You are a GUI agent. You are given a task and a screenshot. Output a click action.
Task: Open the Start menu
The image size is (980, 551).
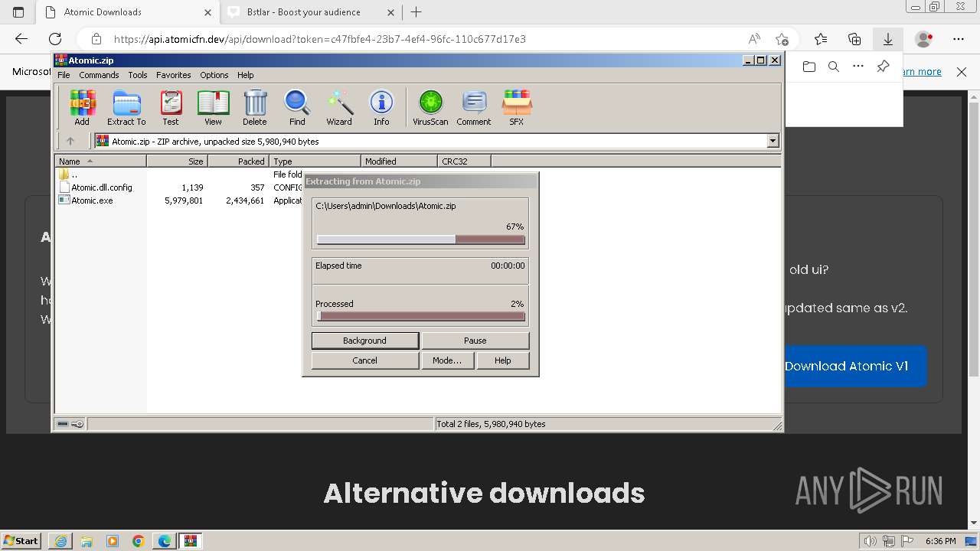point(21,541)
